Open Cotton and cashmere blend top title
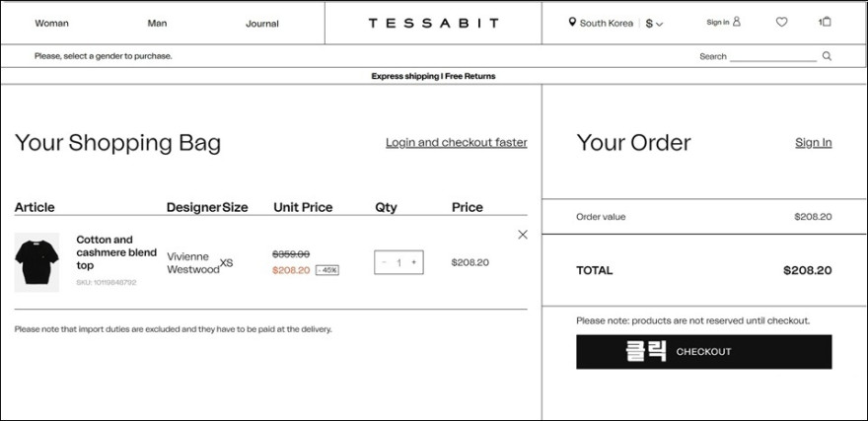The width and height of the screenshot is (868, 421). (116, 252)
